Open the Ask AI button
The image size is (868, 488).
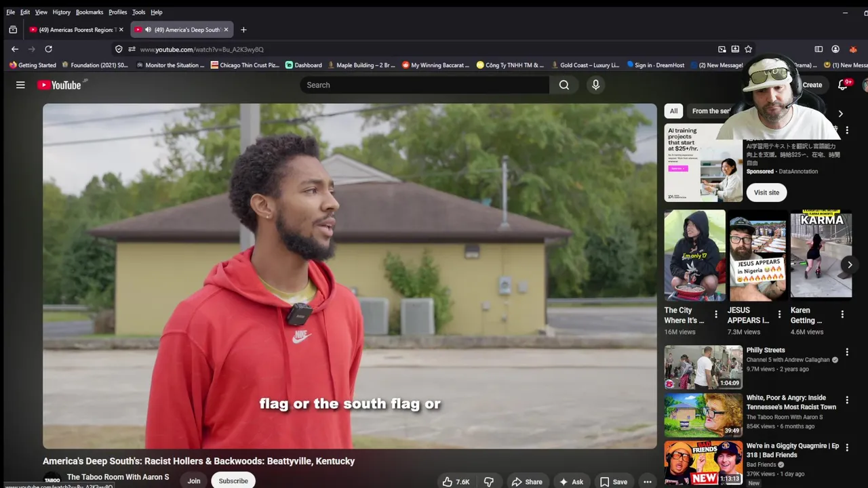571,482
